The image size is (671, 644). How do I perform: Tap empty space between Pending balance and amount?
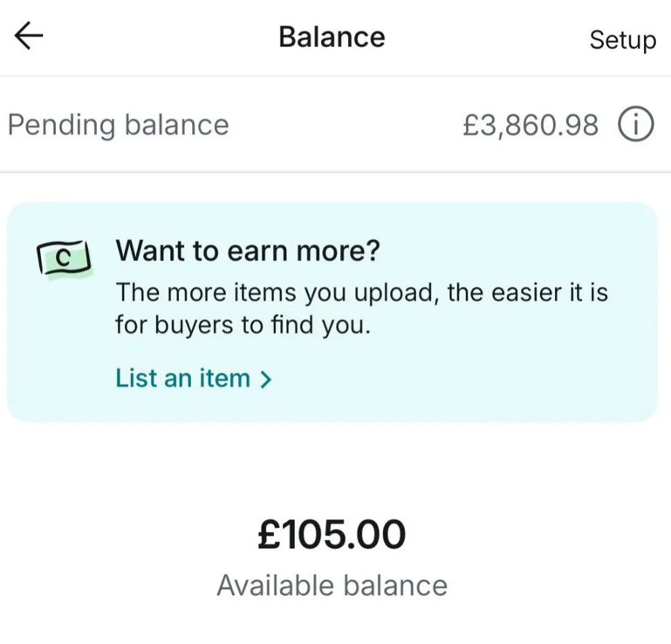pyautogui.click(x=346, y=125)
